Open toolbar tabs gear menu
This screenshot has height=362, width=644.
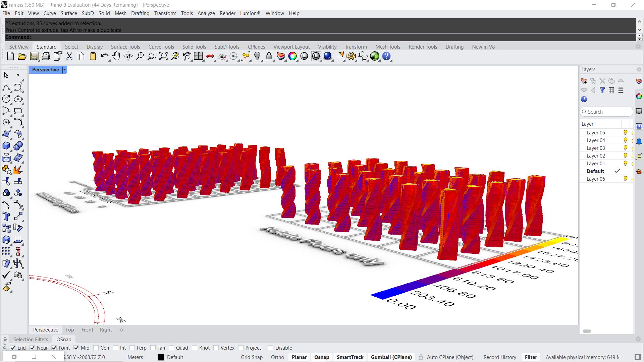click(638, 47)
